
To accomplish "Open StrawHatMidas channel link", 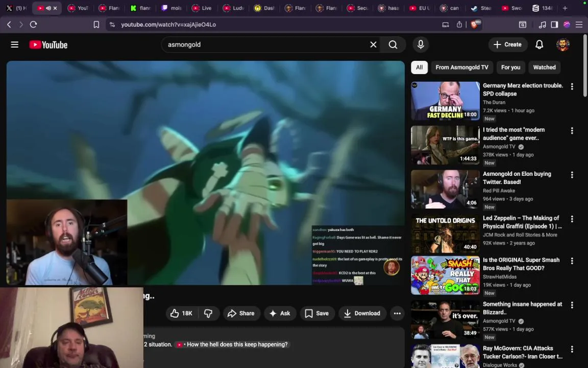I will pyautogui.click(x=500, y=277).
